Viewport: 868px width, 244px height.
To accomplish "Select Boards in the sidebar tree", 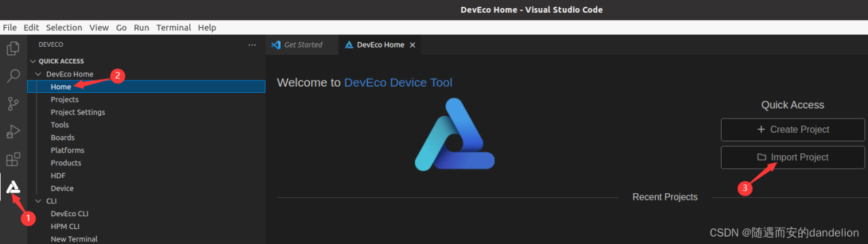I will point(62,138).
